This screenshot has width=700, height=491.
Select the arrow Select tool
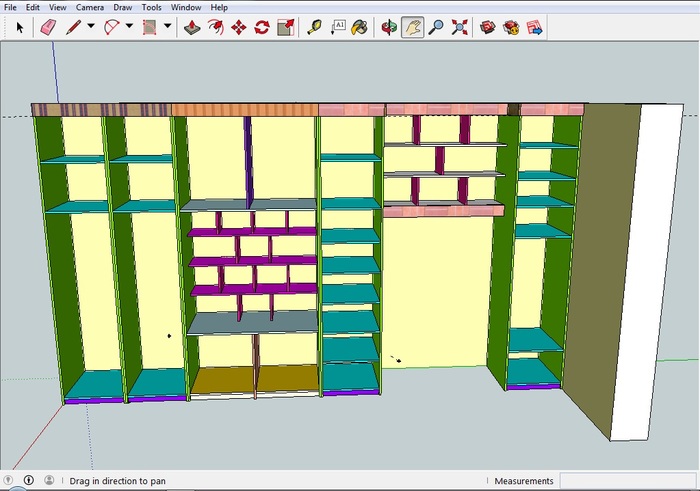pos(20,28)
